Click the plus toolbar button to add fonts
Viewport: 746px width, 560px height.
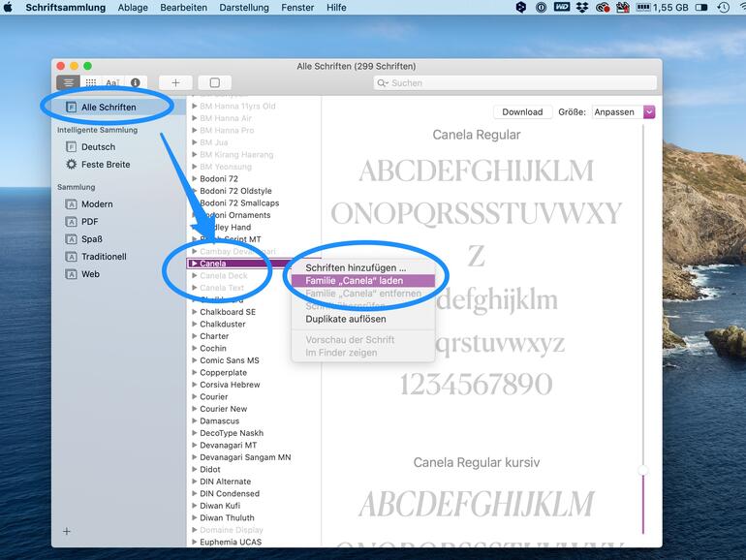coord(175,82)
